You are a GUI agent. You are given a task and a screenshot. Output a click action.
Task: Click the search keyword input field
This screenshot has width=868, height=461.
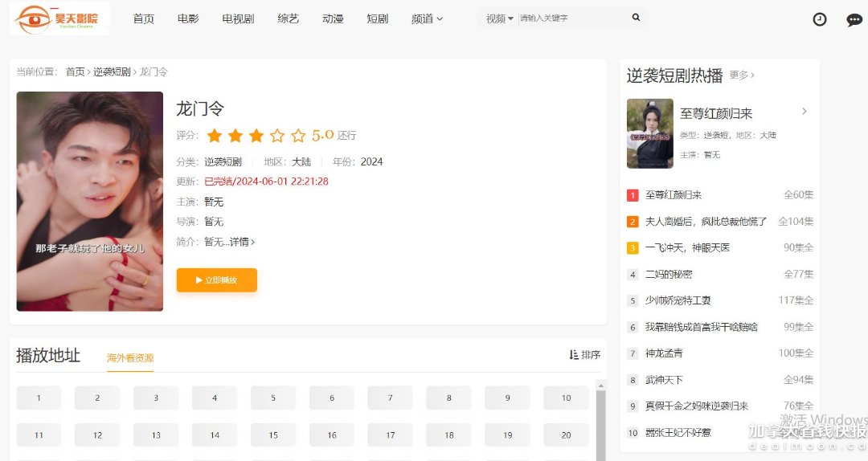[573, 18]
